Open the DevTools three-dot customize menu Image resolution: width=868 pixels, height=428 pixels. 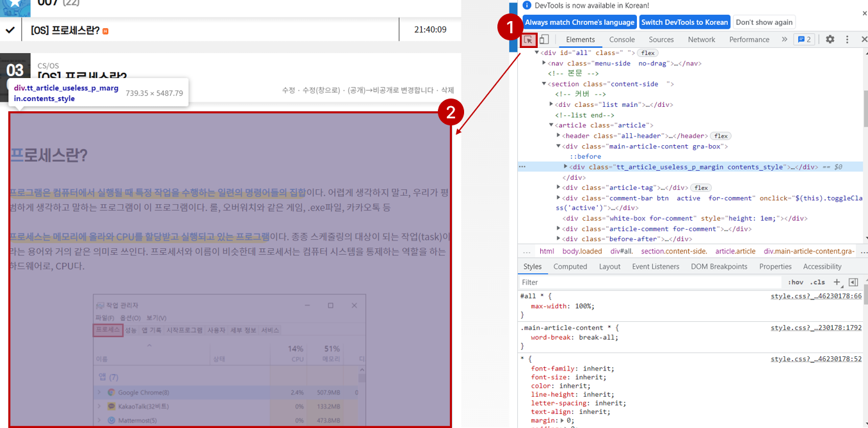tap(847, 40)
